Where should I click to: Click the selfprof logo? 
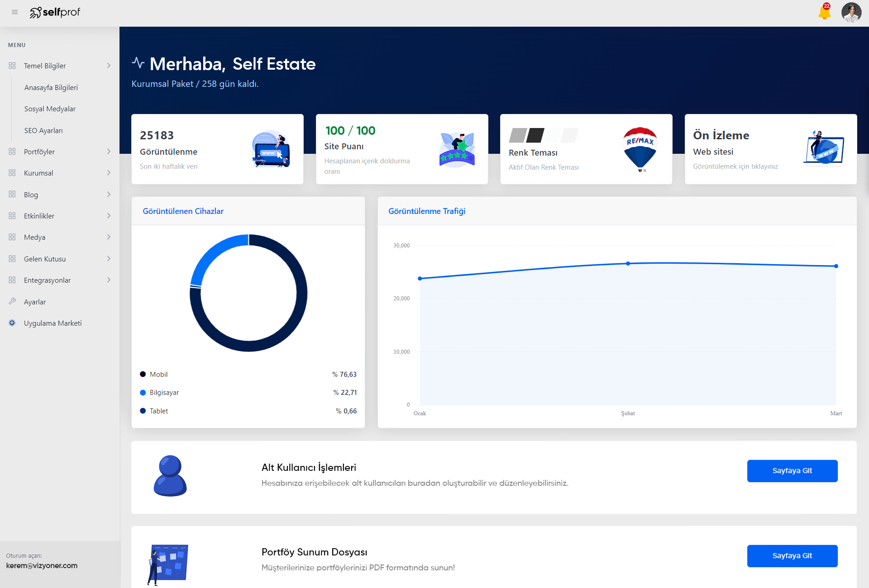tap(55, 12)
